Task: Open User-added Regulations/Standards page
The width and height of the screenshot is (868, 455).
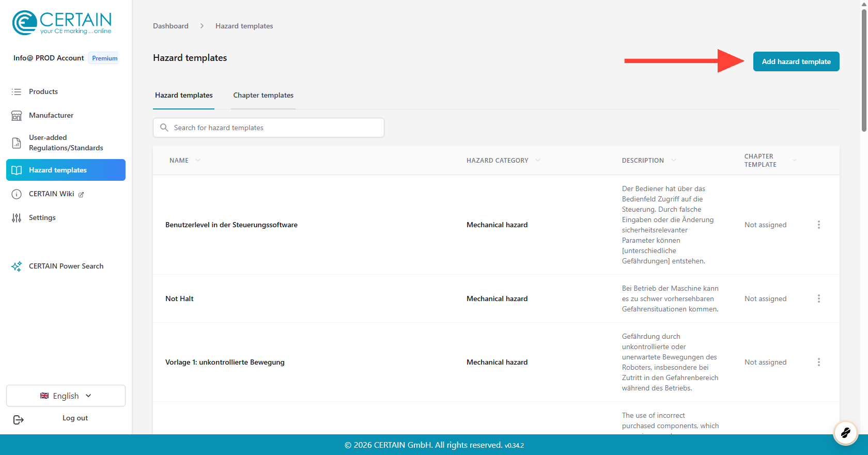Action: coord(66,143)
